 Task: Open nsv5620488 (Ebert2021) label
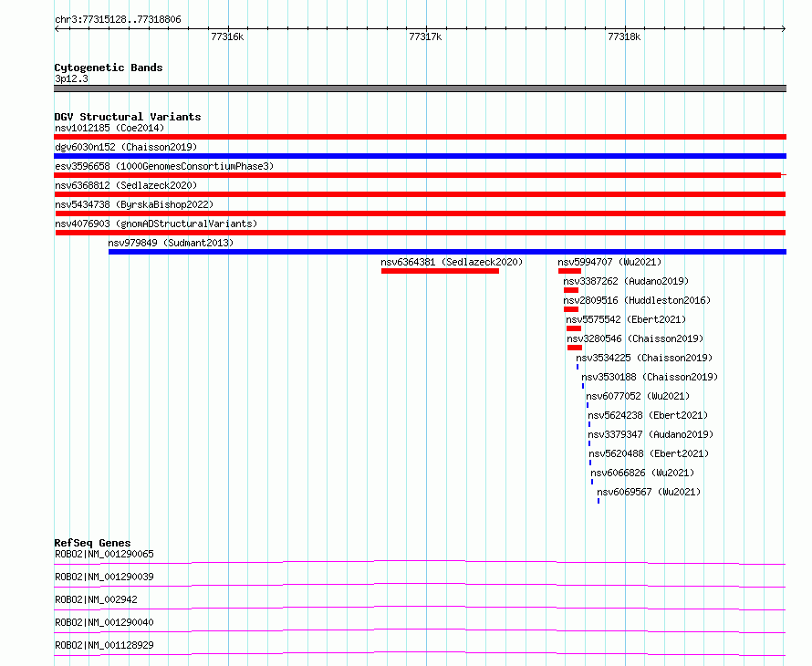[x=649, y=453]
